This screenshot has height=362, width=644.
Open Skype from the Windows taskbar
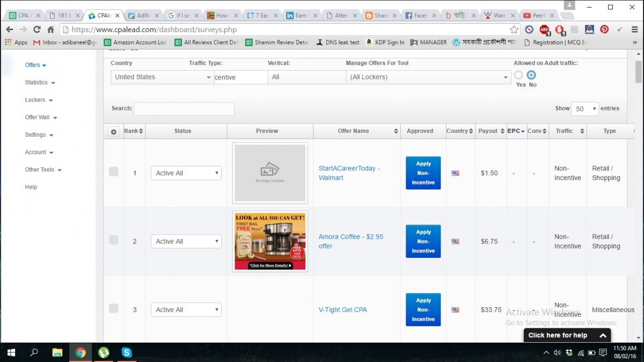(127, 352)
